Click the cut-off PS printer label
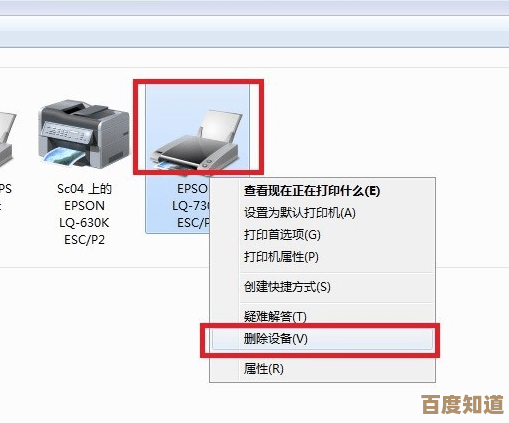509x423 pixels. [x=5, y=197]
